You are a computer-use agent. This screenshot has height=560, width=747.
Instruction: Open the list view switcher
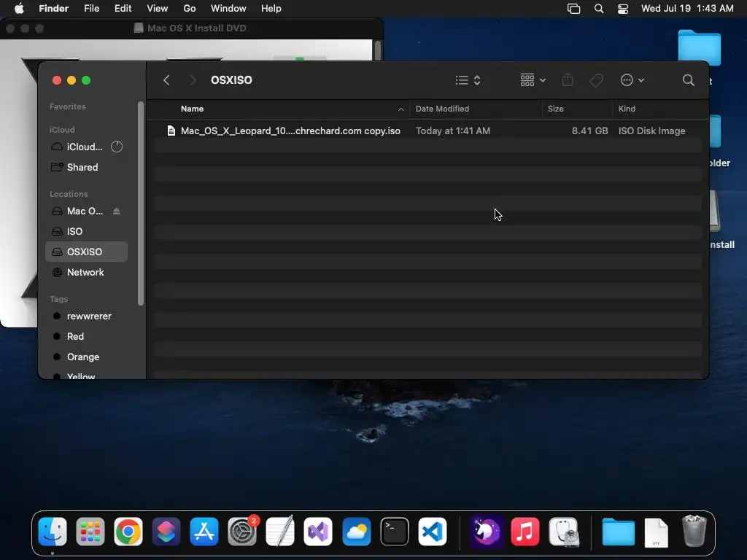pyautogui.click(x=468, y=80)
